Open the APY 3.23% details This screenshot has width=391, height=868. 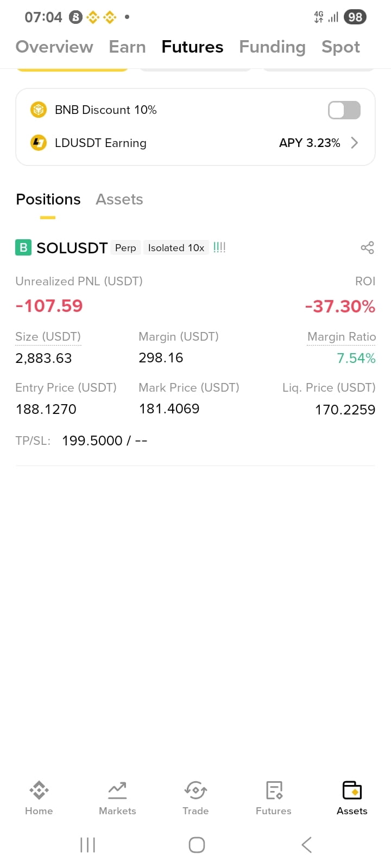[x=310, y=143]
